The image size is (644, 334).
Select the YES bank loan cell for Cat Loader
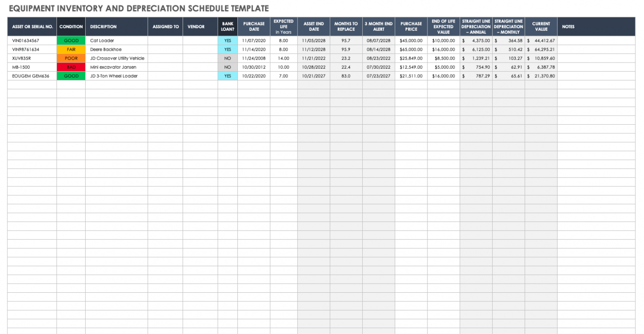point(227,40)
